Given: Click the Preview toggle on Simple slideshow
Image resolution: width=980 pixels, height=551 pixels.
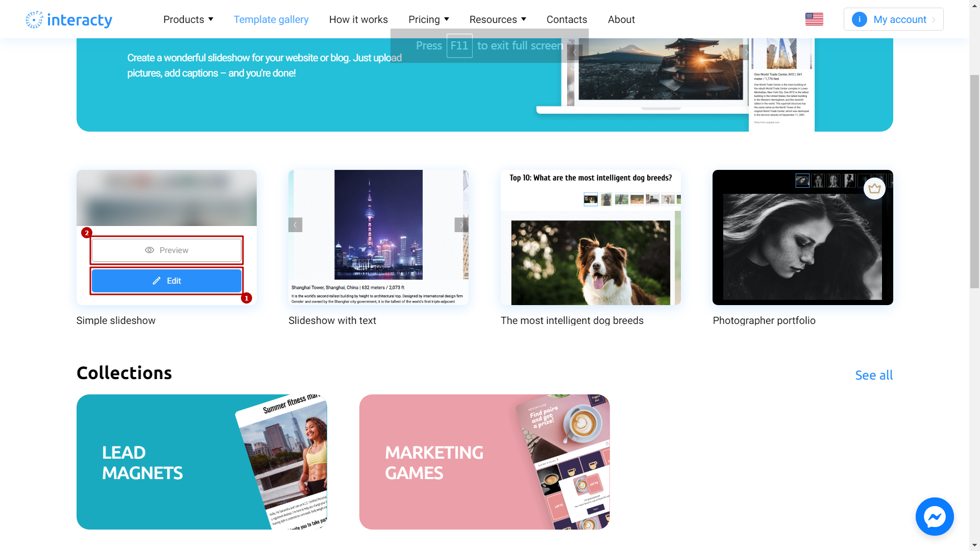Looking at the screenshot, I should point(166,249).
